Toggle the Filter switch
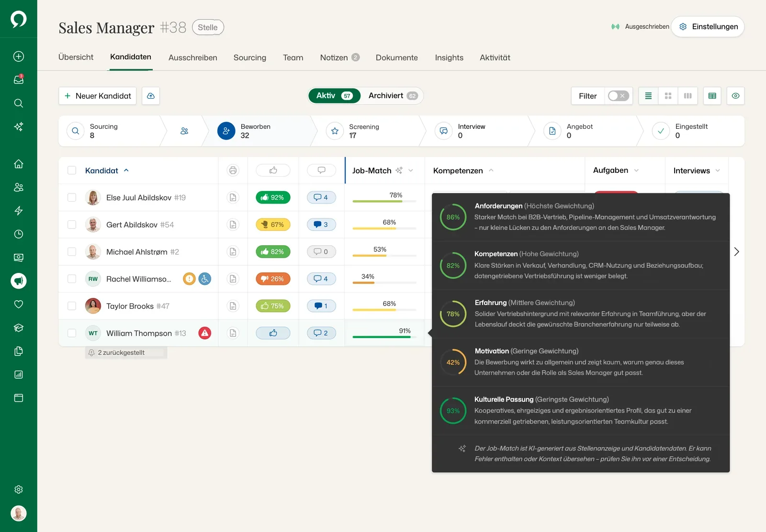 click(x=618, y=96)
